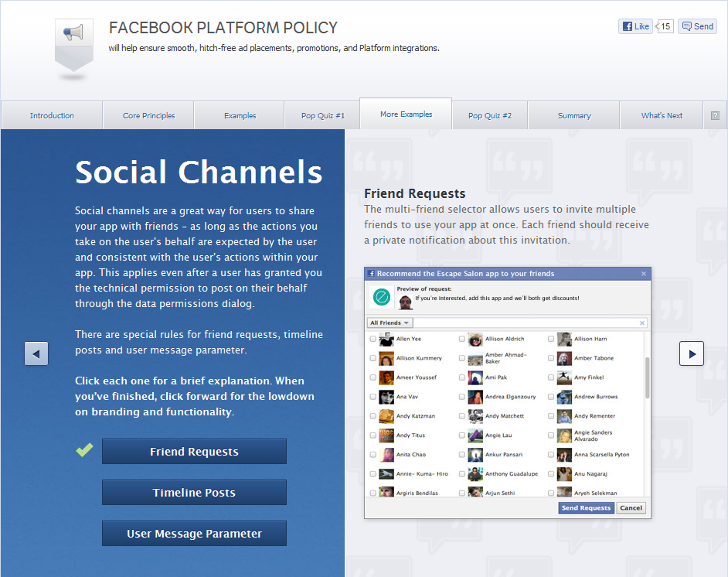Click Andy Katzman's profile photo
The width and height of the screenshot is (728, 577).
386,416
